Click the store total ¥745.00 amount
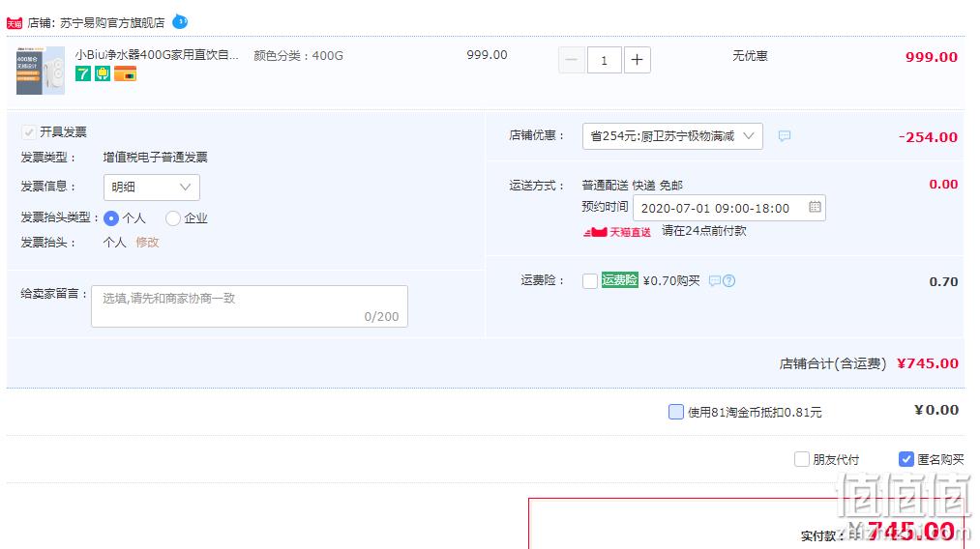980x549 pixels. (x=928, y=362)
